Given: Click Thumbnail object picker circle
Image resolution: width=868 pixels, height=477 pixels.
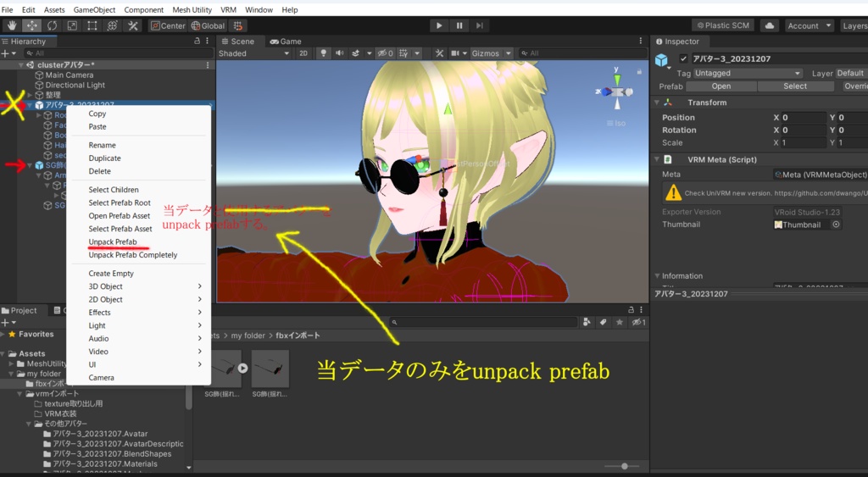Looking at the screenshot, I should click(836, 225).
